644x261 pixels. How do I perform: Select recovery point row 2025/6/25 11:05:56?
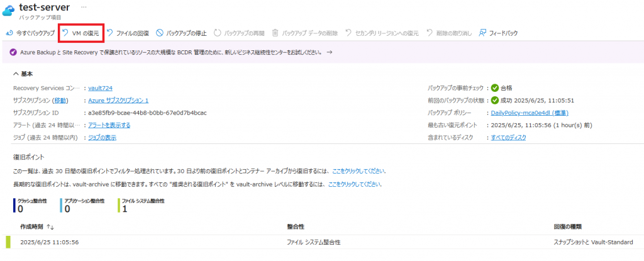point(322,242)
